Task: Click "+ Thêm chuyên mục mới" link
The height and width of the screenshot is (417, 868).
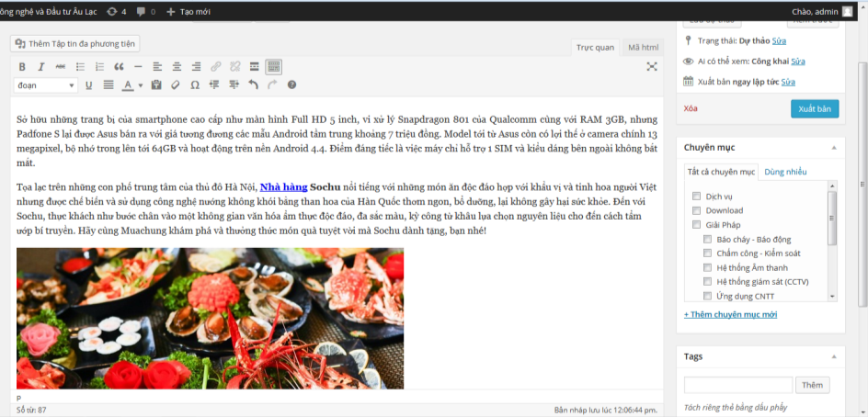Action: pos(731,315)
